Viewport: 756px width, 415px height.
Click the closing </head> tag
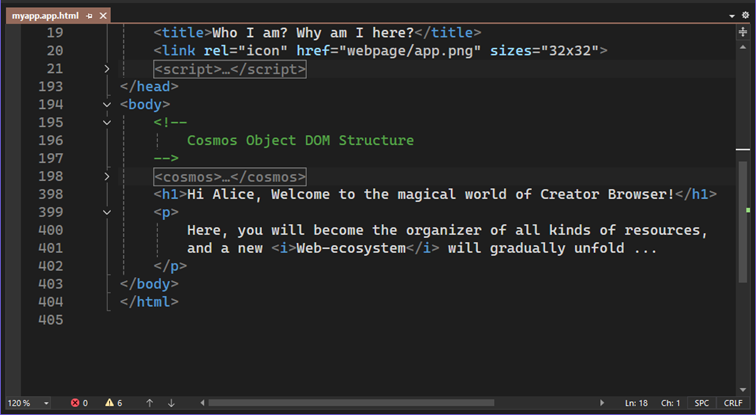(149, 87)
